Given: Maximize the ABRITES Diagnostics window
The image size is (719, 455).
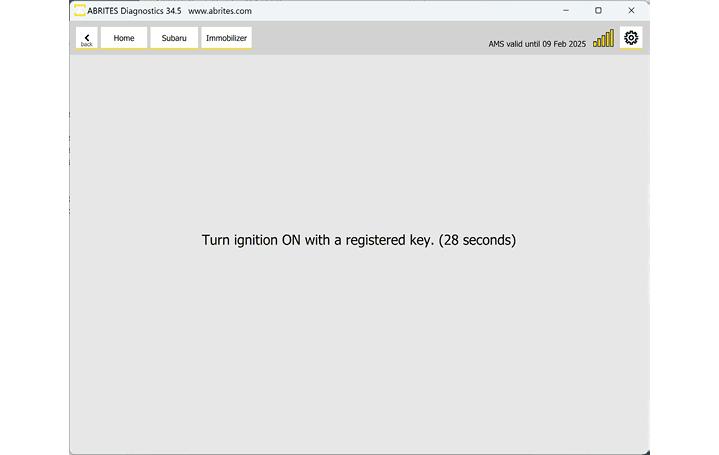Looking at the screenshot, I should coord(598,10).
